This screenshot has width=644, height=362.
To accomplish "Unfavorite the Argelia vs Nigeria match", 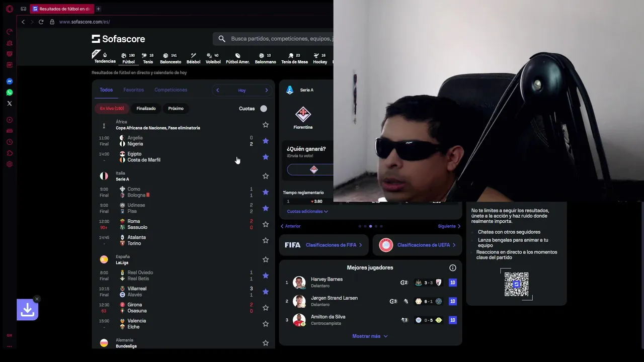I will [x=266, y=141].
